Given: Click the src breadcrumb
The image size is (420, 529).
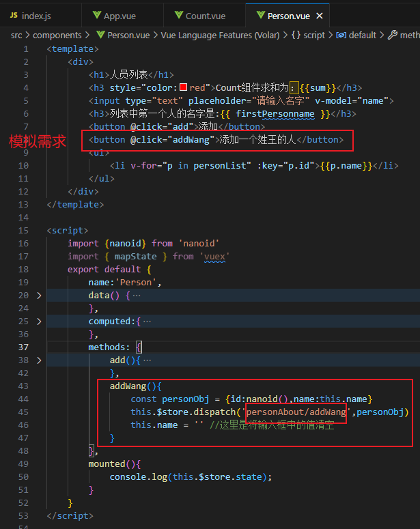Looking at the screenshot, I should point(16,35).
